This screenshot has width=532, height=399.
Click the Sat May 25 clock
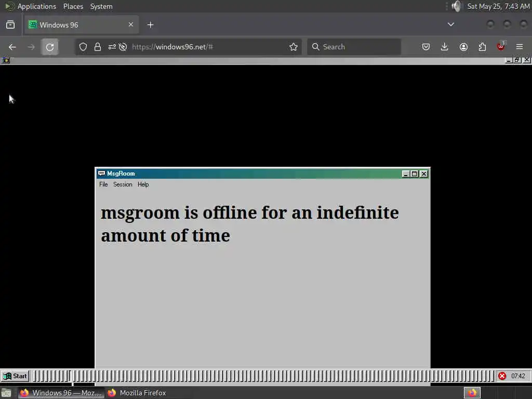click(498, 6)
